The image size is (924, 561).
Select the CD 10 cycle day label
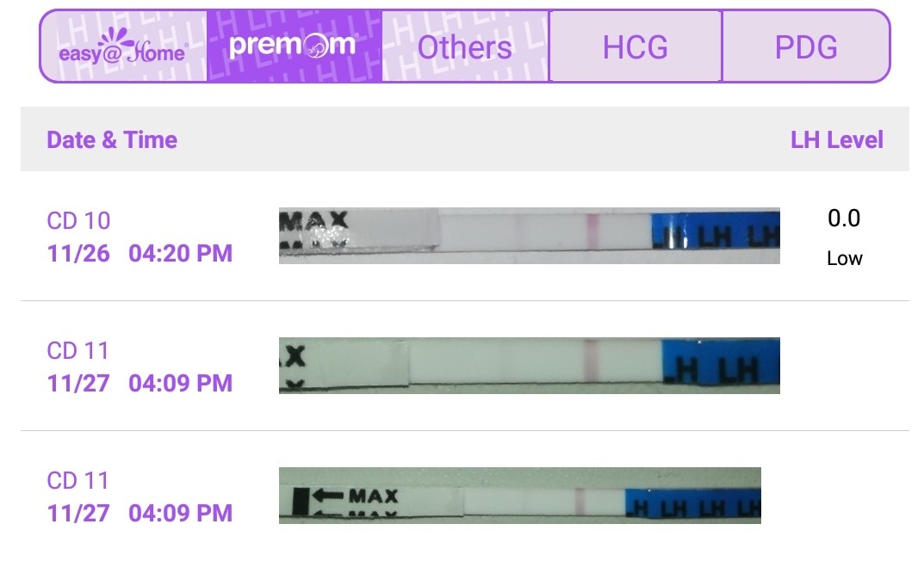(x=78, y=221)
